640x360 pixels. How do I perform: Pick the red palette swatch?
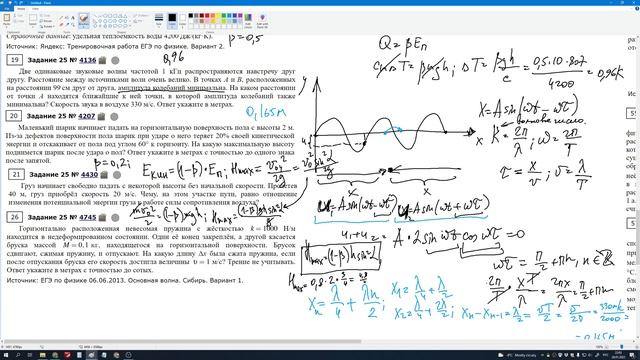click(x=207, y=16)
